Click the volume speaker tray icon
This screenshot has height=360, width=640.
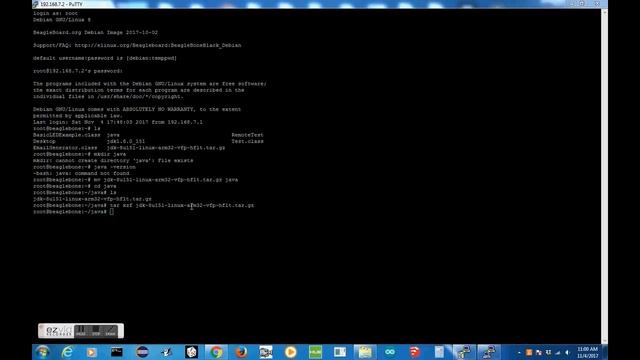[567, 352]
